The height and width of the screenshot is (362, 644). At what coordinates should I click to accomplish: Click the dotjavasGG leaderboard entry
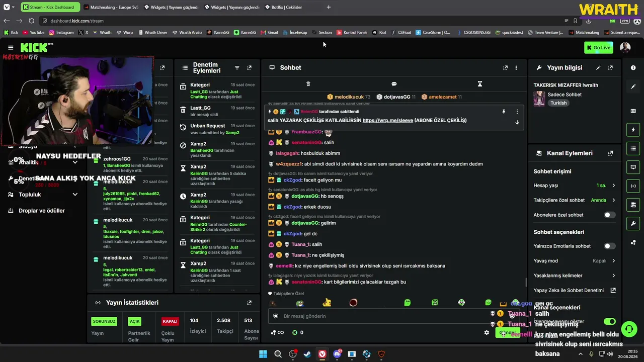396,97
